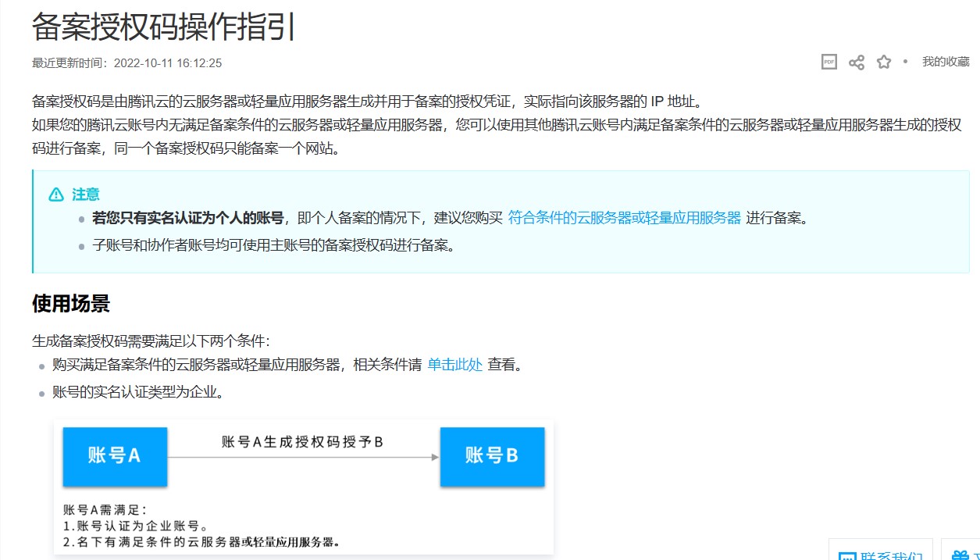This screenshot has height=560, width=980.
Task: Click the 使用场景 heading
Action: (71, 303)
